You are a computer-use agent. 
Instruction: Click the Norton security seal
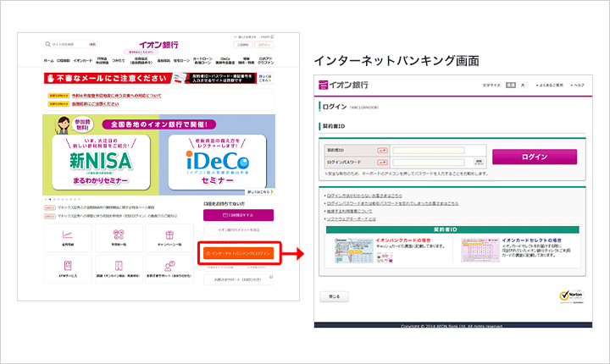[570, 297]
